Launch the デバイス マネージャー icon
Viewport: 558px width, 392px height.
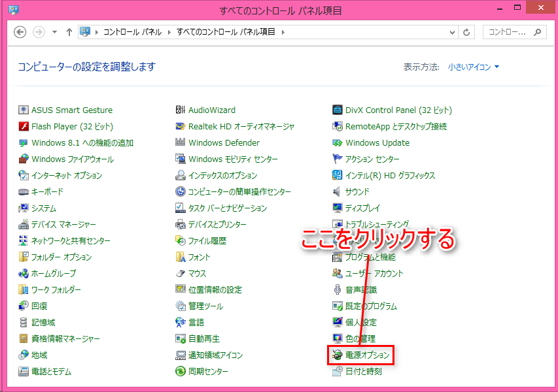pos(24,225)
